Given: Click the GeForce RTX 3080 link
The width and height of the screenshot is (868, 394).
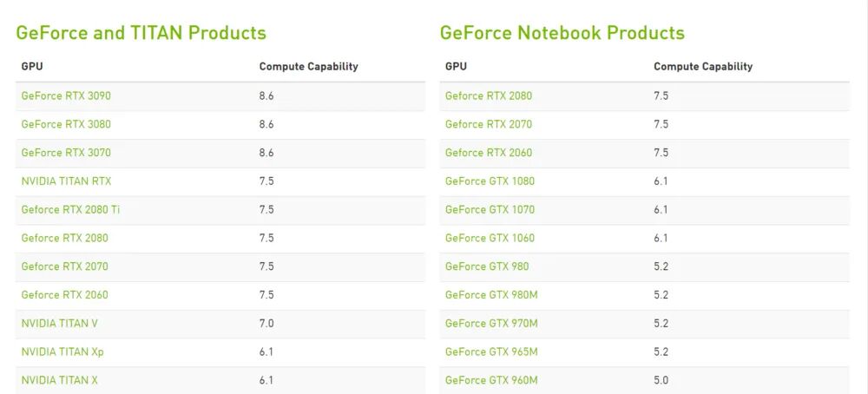Looking at the screenshot, I should [66, 124].
